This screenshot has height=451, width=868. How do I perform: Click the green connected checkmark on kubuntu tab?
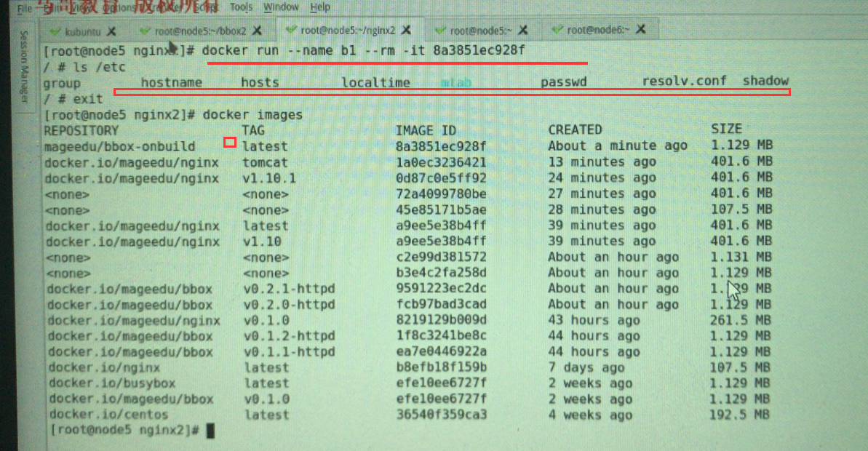55,32
